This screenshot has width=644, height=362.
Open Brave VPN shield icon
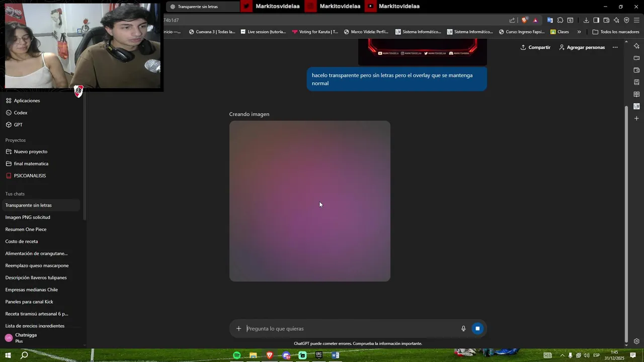[x=626, y=20]
